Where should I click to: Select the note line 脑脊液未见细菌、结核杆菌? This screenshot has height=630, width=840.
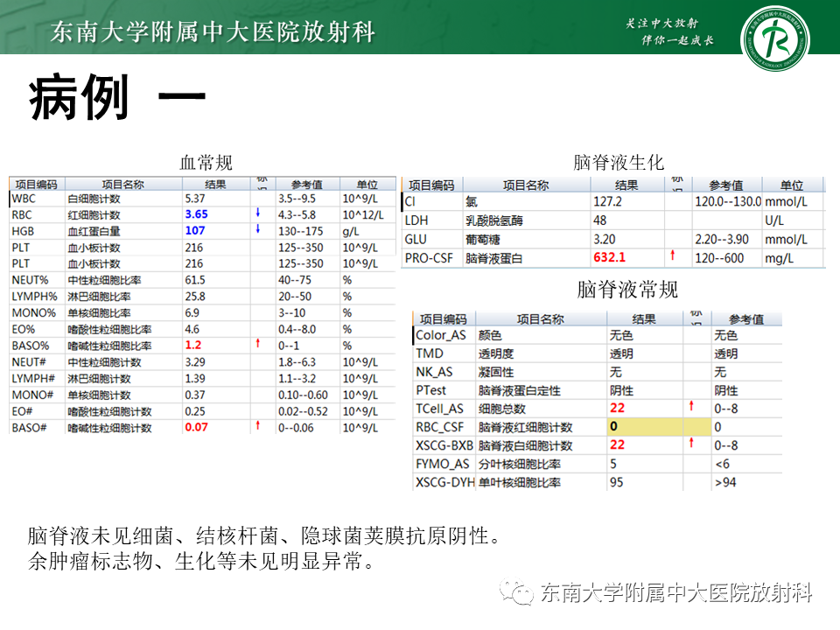pos(263,535)
